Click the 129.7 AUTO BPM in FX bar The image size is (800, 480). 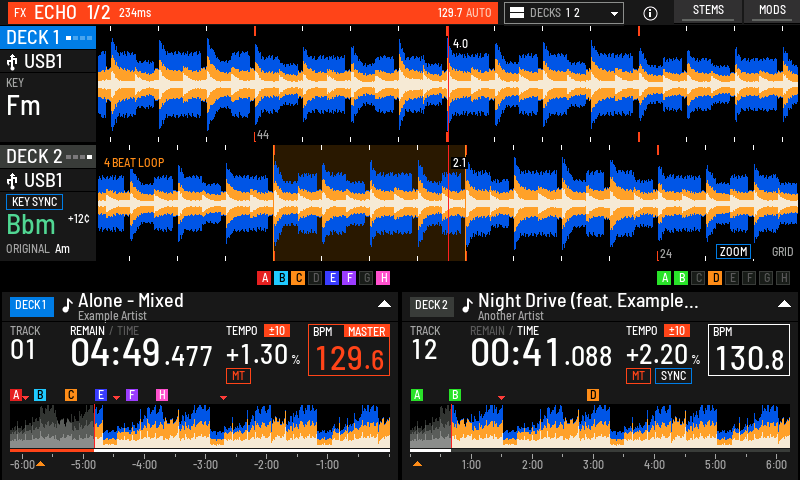464,13
